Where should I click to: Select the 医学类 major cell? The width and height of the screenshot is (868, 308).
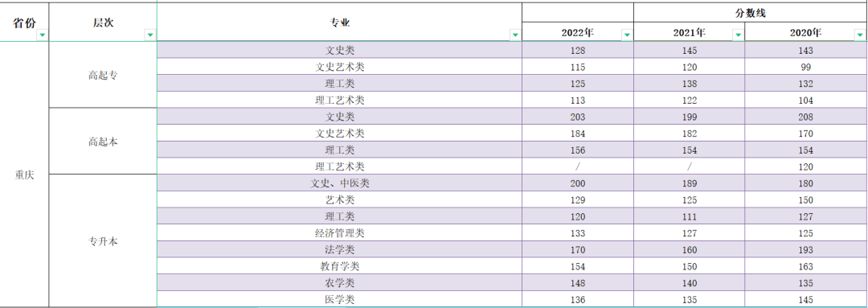click(x=340, y=300)
